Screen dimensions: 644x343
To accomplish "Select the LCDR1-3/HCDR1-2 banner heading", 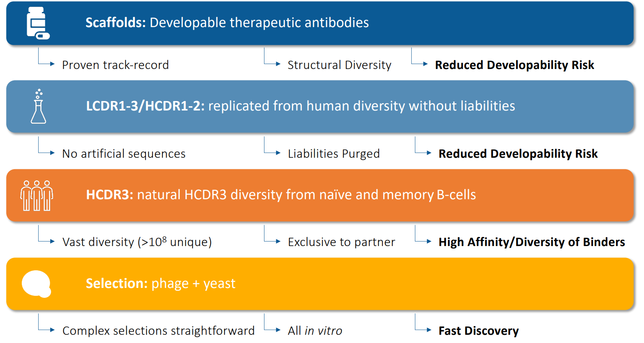I will (300, 106).
